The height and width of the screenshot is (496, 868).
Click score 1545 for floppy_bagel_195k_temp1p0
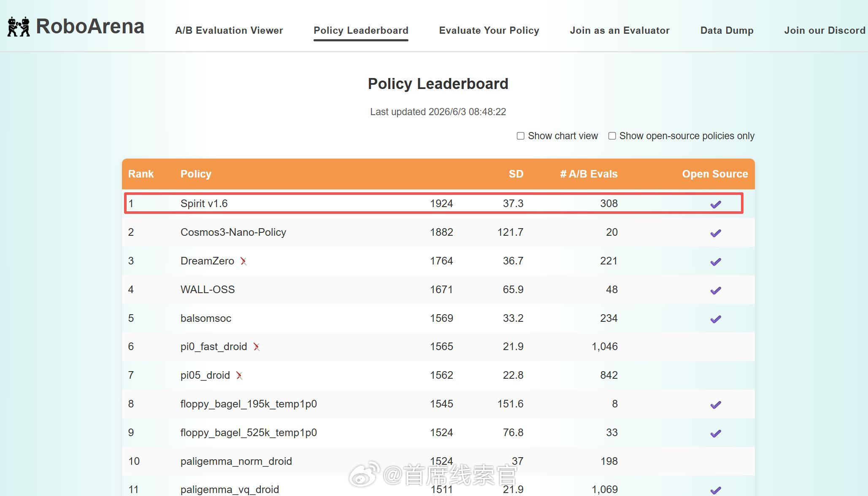coord(441,404)
